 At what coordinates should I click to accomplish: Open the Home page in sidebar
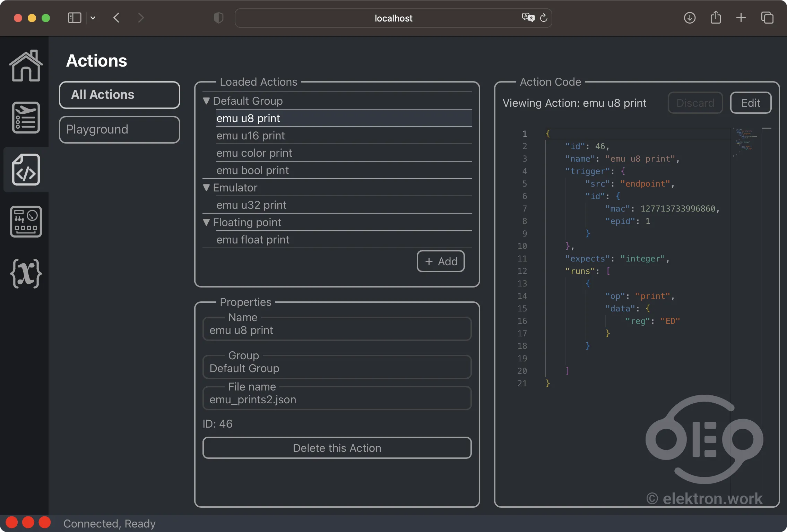[x=26, y=66]
